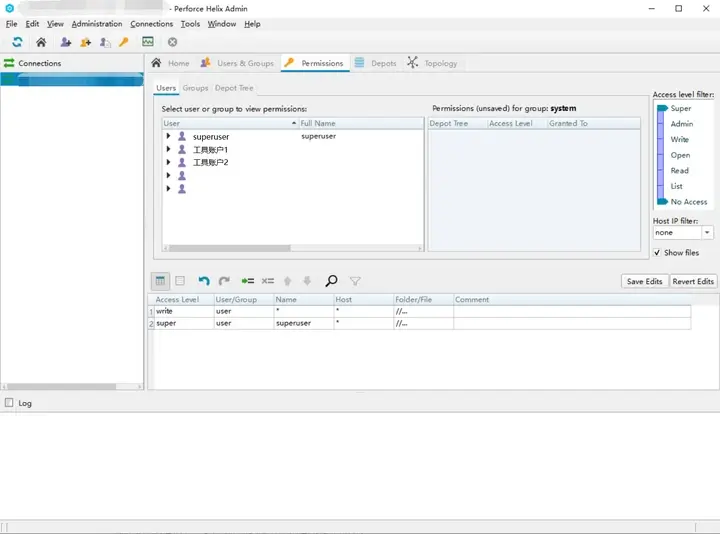Click the key permissions toolbar icon
Image resolution: width=720 pixels, height=534 pixels.
[x=124, y=42]
